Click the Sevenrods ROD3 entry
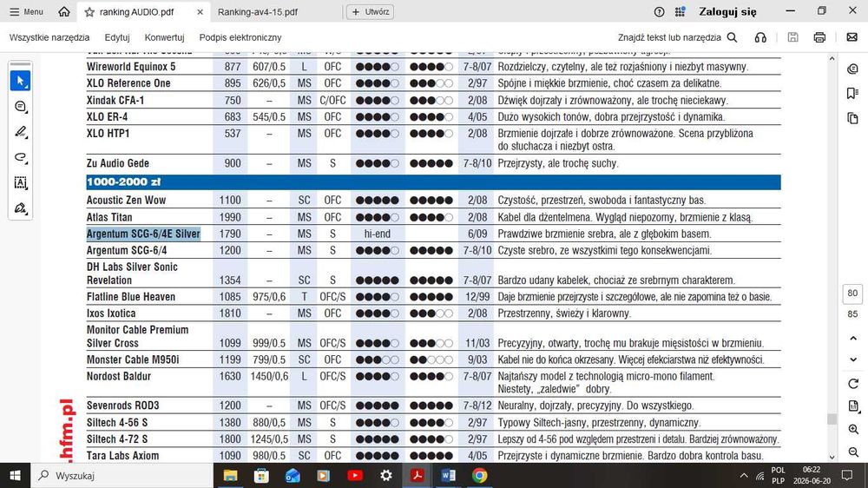The height and width of the screenshot is (488, 868). coord(123,406)
